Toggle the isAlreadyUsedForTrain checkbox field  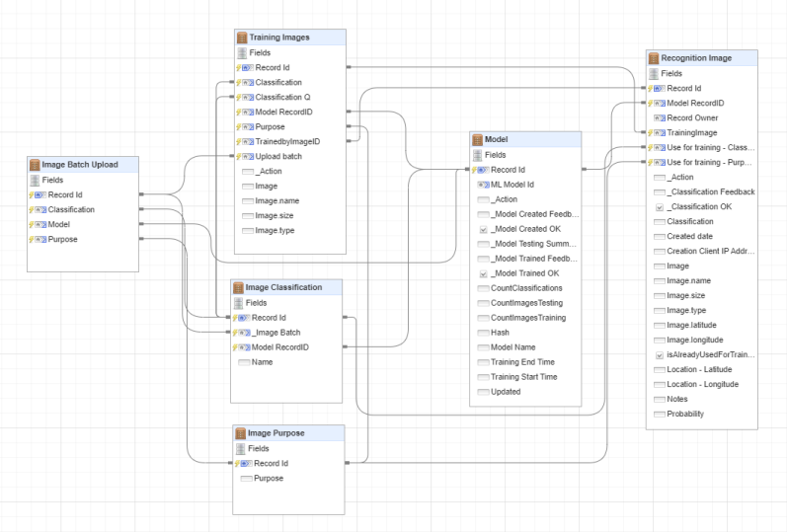659,354
